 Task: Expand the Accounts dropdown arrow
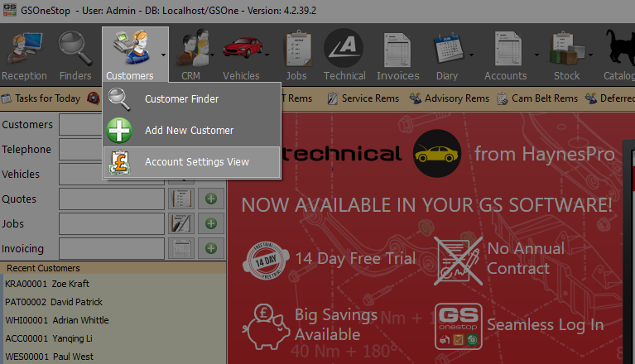tap(536, 55)
